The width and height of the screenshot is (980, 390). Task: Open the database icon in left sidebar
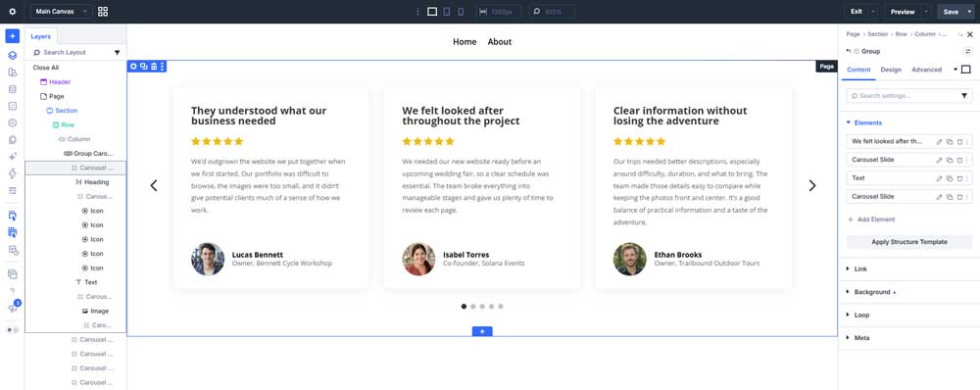click(x=13, y=89)
